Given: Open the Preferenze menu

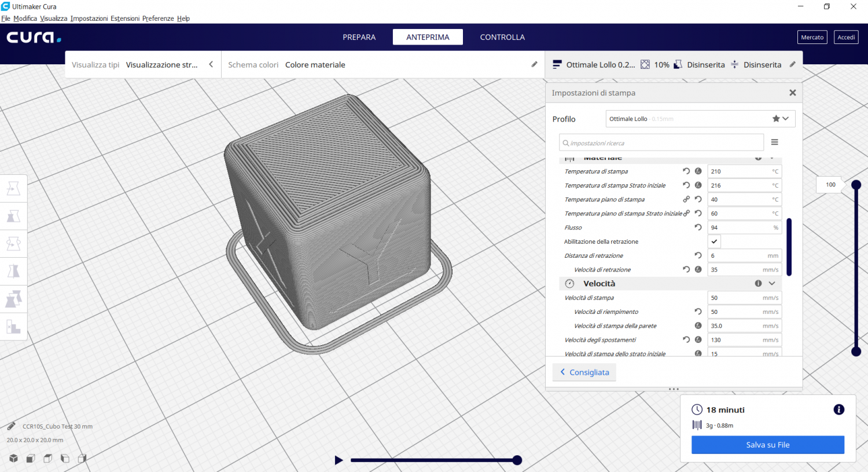Looking at the screenshot, I should (x=158, y=19).
